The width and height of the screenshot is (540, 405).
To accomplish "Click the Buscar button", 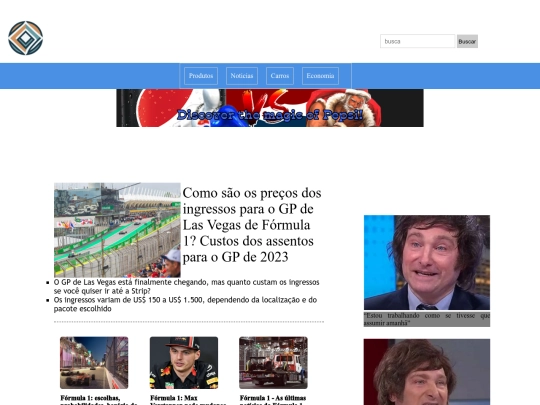I will 467,41.
